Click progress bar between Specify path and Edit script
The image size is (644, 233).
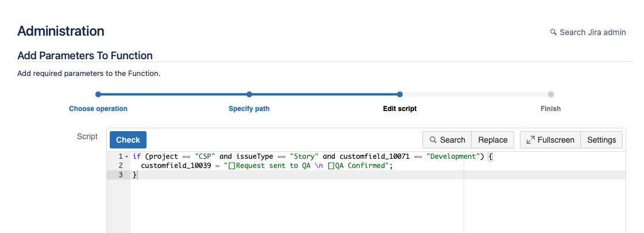(325, 94)
